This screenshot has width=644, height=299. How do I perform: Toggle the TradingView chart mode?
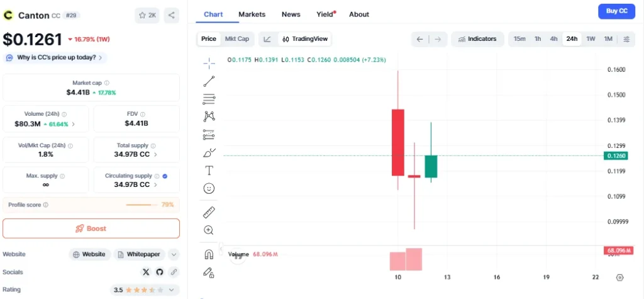tap(305, 39)
